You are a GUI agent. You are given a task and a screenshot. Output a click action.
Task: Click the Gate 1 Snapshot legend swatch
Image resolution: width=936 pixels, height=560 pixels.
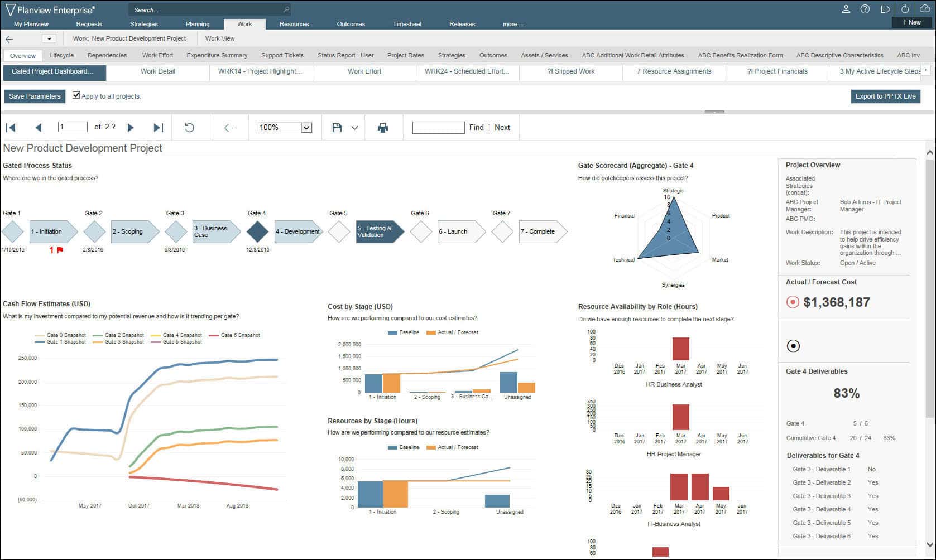point(40,342)
